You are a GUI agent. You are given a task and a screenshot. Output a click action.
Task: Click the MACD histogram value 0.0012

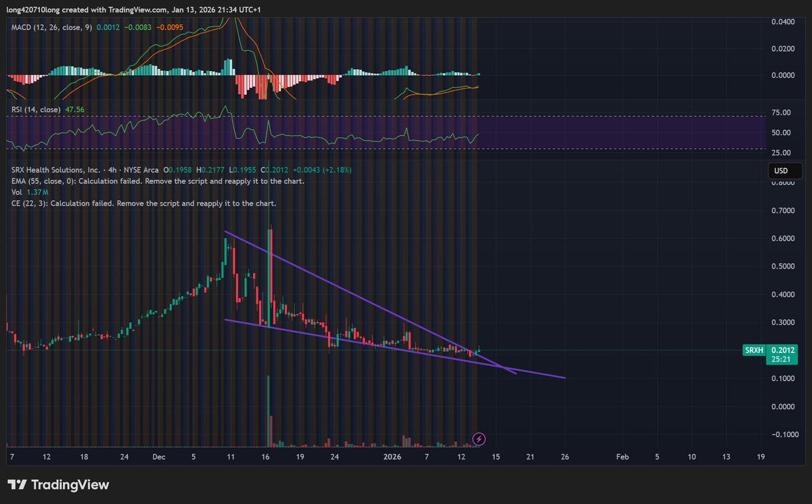pyautogui.click(x=108, y=27)
